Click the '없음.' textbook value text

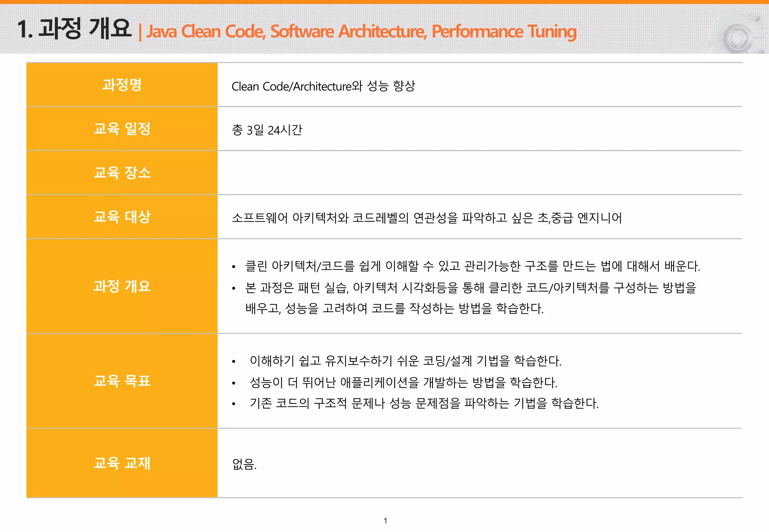pos(244,464)
